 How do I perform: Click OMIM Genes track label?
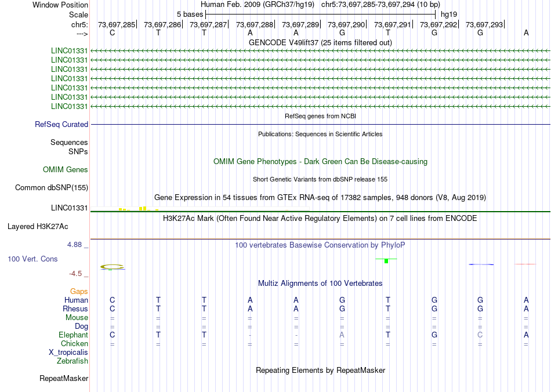pyautogui.click(x=66, y=170)
